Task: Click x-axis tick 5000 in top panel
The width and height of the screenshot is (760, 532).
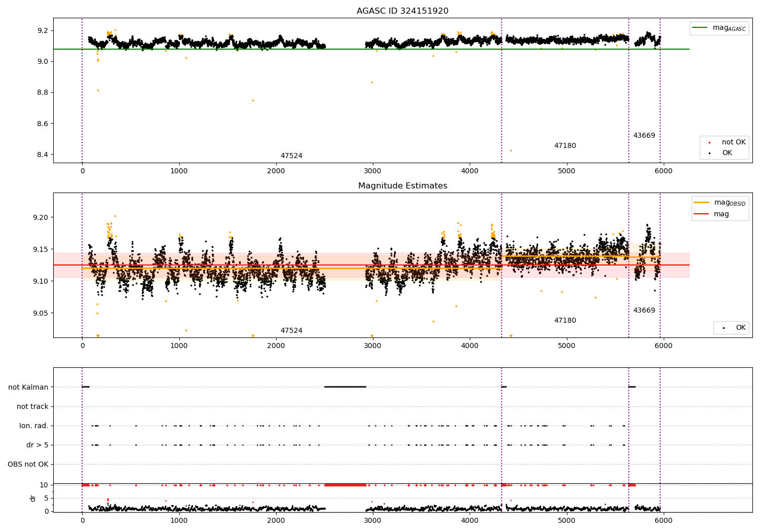Action: (566, 171)
